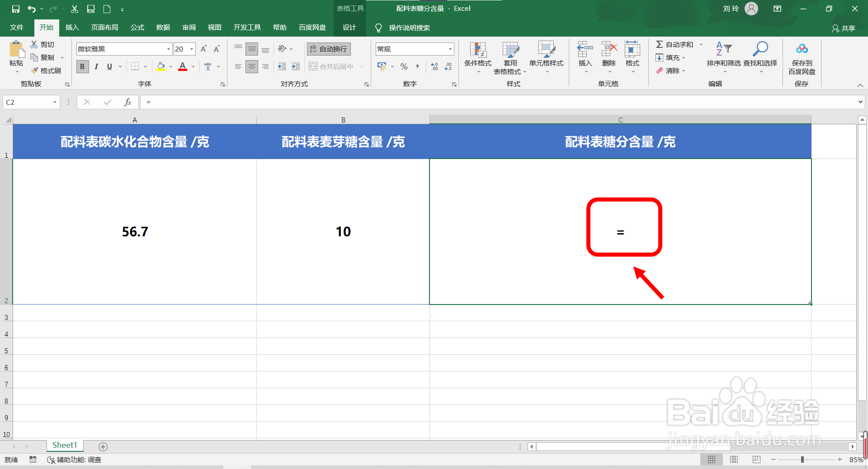Toggle Italic formatting

[x=96, y=66]
